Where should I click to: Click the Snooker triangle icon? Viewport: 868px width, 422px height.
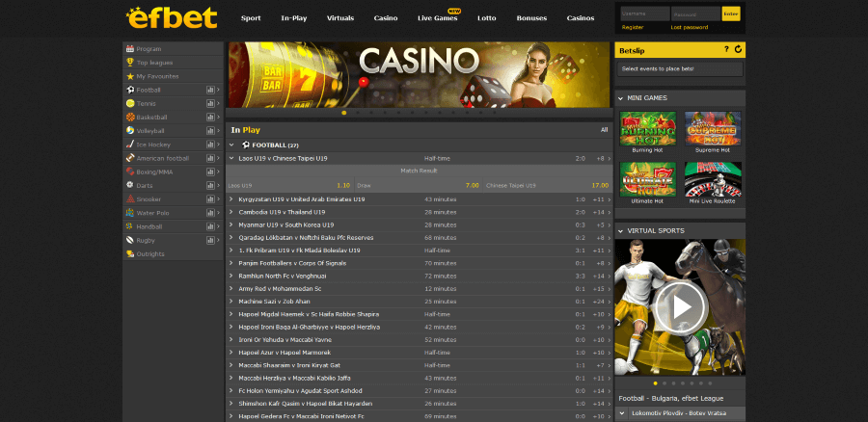(130, 199)
